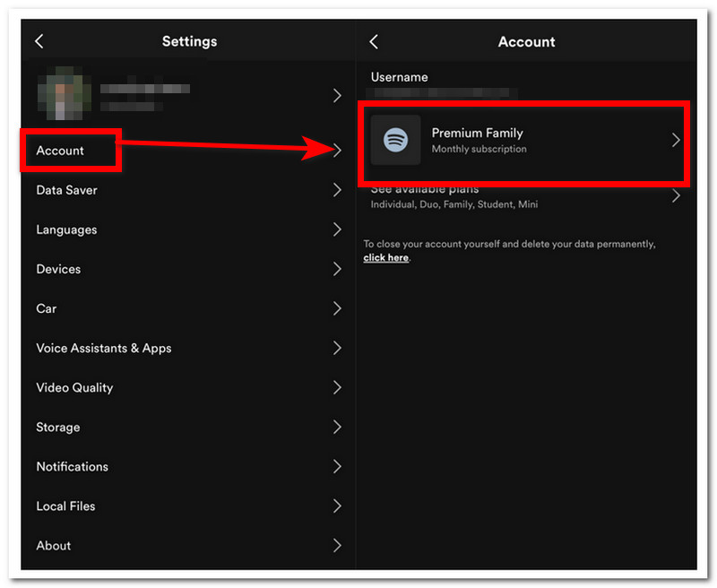Screen dimensions: 717x588
Task: Open the Video Quality settings
Action: click(74, 387)
